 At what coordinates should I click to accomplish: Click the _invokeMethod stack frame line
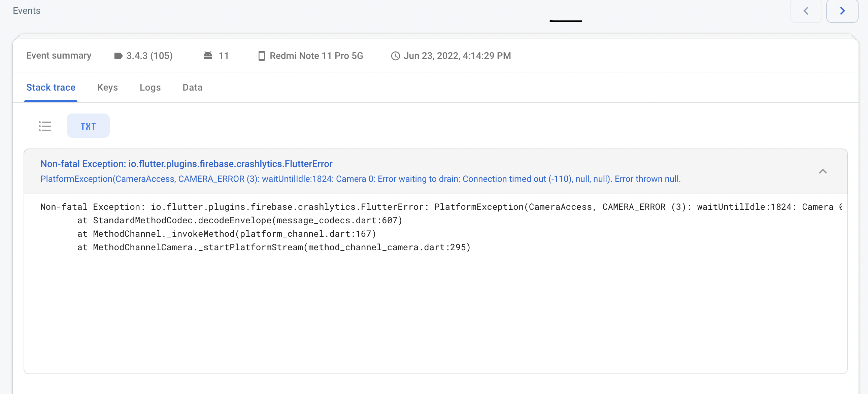tap(227, 234)
